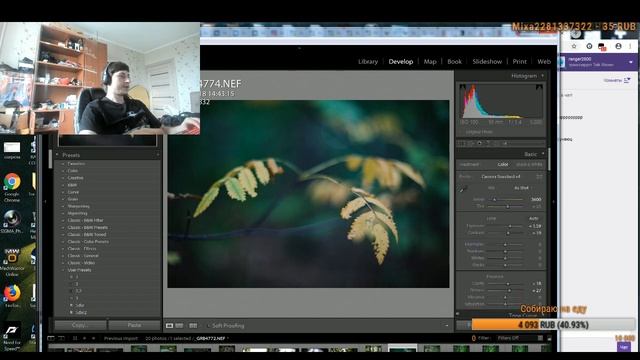Add a new preset with plus icon
Screen dimensions: 640x360
coord(158,155)
